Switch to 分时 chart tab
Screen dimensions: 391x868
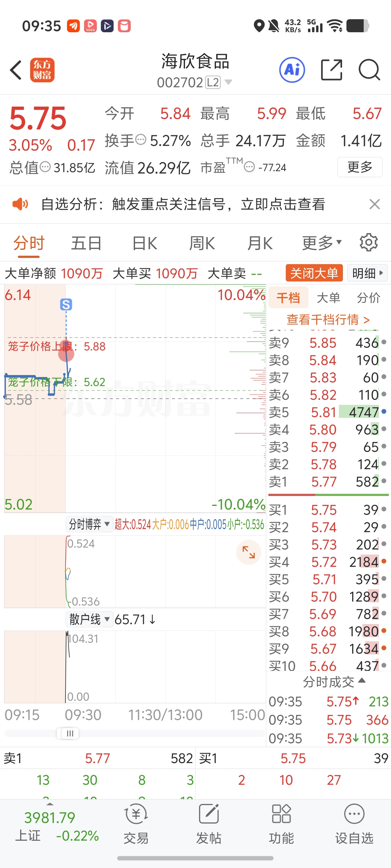(29, 243)
